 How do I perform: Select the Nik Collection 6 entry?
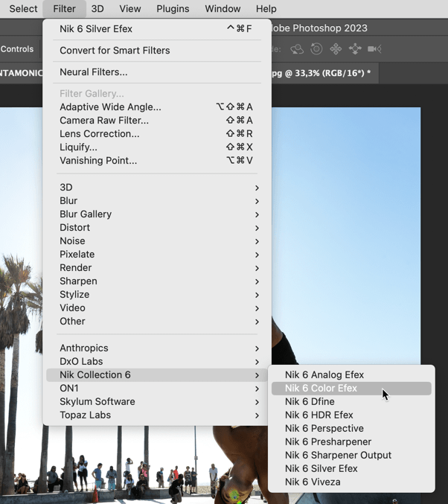[157, 375]
